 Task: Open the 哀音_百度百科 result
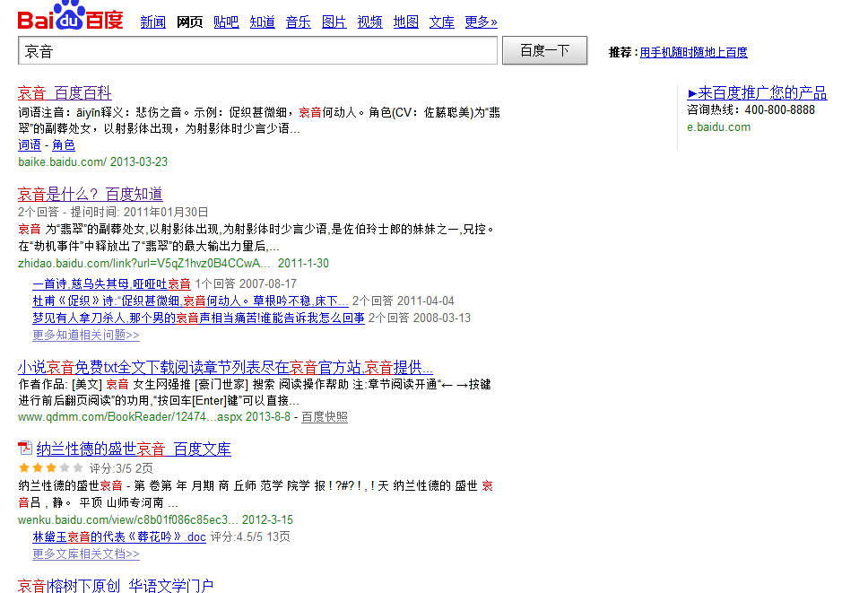click(65, 93)
